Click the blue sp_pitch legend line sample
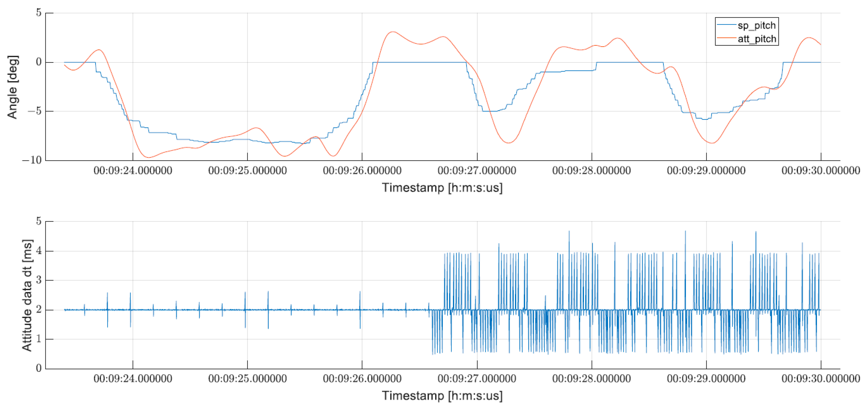 (x=726, y=25)
